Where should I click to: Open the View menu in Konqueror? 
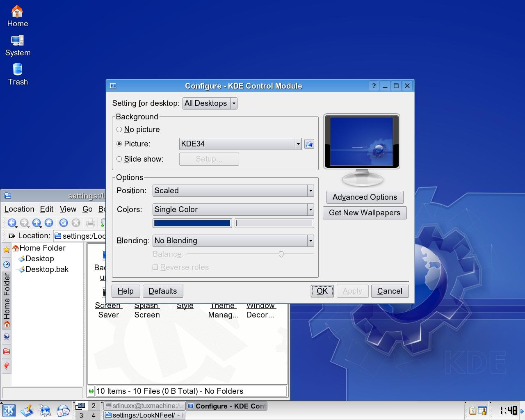point(68,209)
